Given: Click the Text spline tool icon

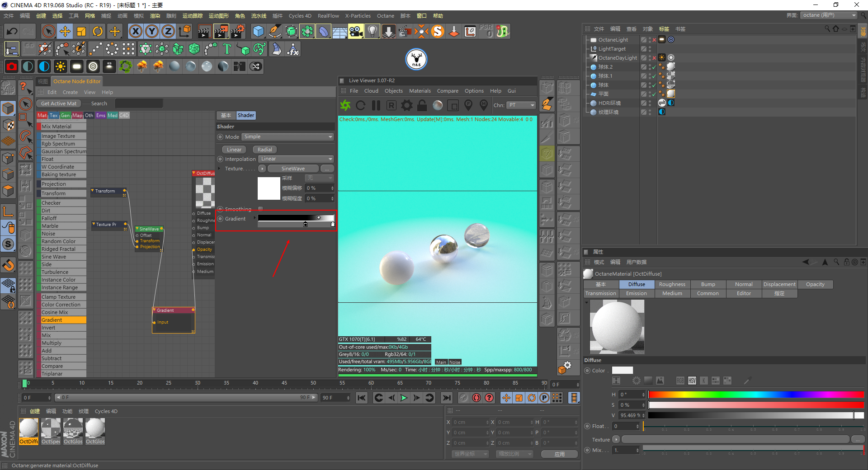Looking at the screenshot, I should [227, 49].
